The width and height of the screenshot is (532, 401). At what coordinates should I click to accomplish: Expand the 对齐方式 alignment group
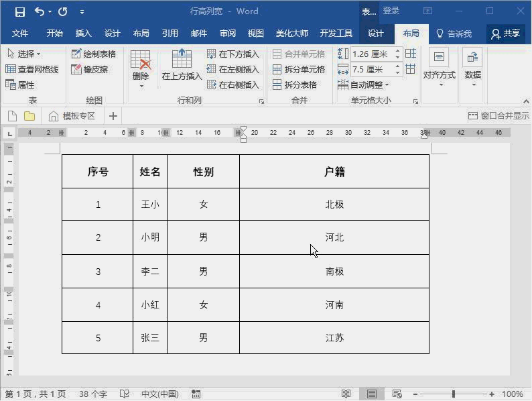(x=439, y=68)
